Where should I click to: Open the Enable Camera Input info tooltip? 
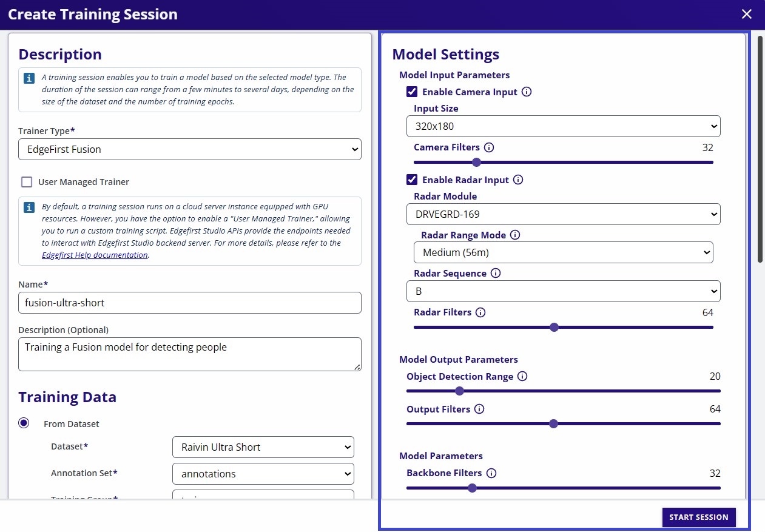pyautogui.click(x=527, y=92)
